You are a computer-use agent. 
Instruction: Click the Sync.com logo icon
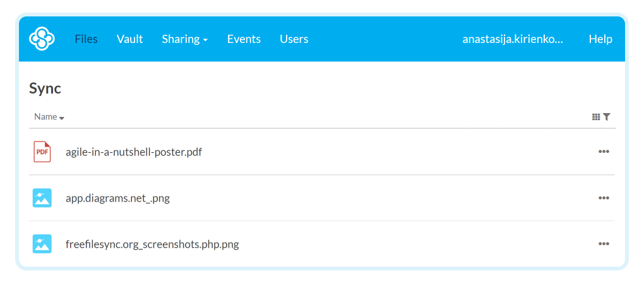[42, 39]
